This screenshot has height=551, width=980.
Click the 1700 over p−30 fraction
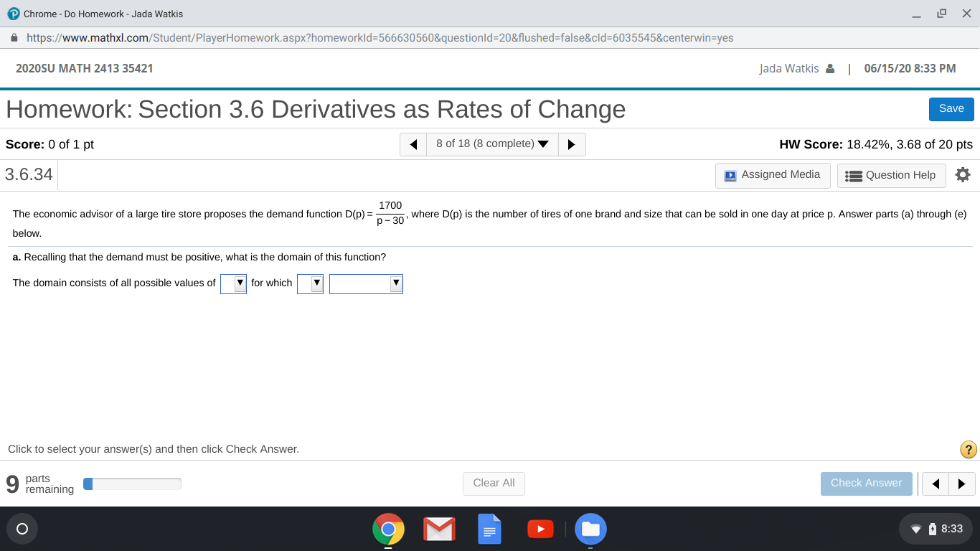390,213
